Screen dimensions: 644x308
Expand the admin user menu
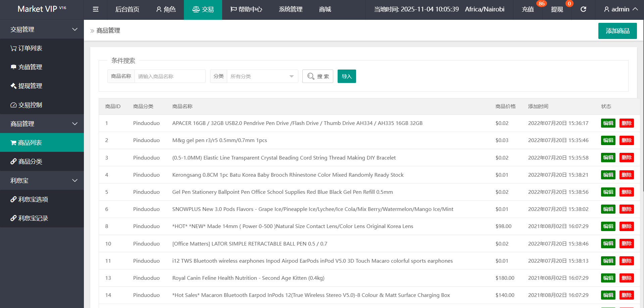pos(620,9)
